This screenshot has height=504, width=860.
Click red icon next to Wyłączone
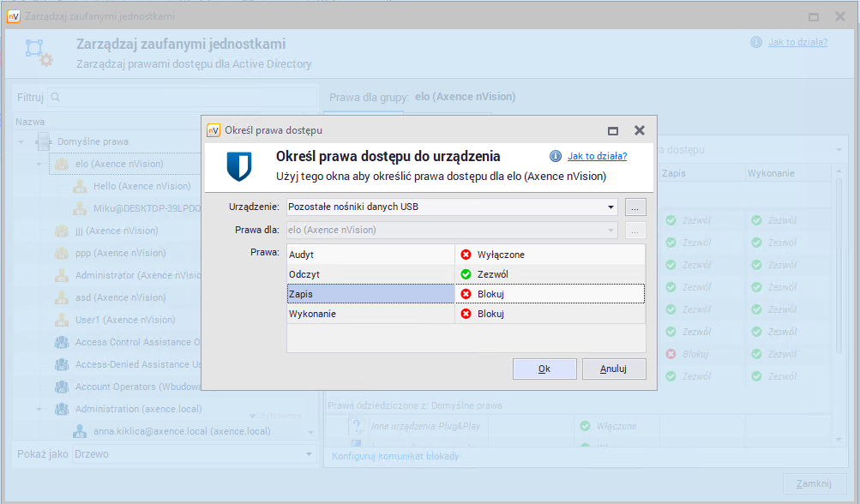click(x=466, y=255)
